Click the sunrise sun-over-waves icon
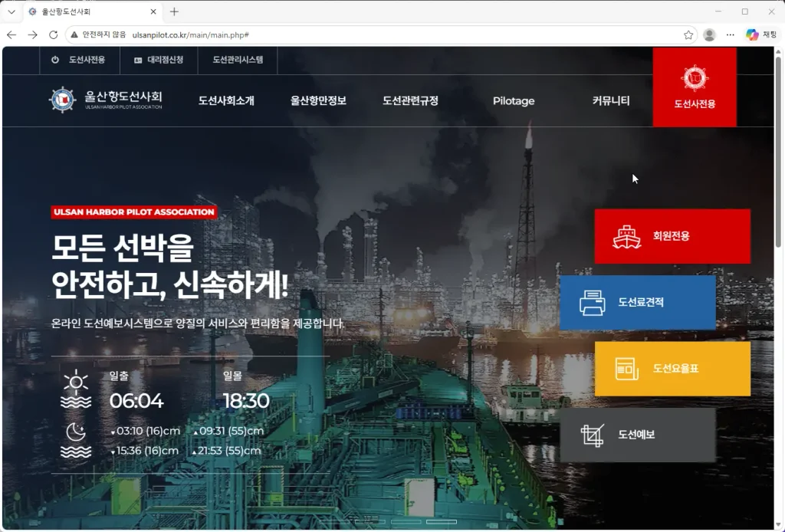Viewport: 785px width, 532px height. point(76,389)
